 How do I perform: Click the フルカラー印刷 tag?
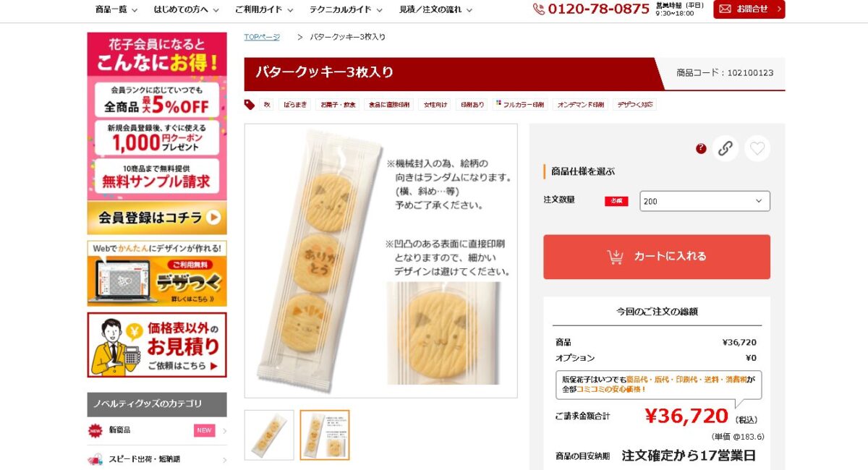pyautogui.click(x=520, y=105)
